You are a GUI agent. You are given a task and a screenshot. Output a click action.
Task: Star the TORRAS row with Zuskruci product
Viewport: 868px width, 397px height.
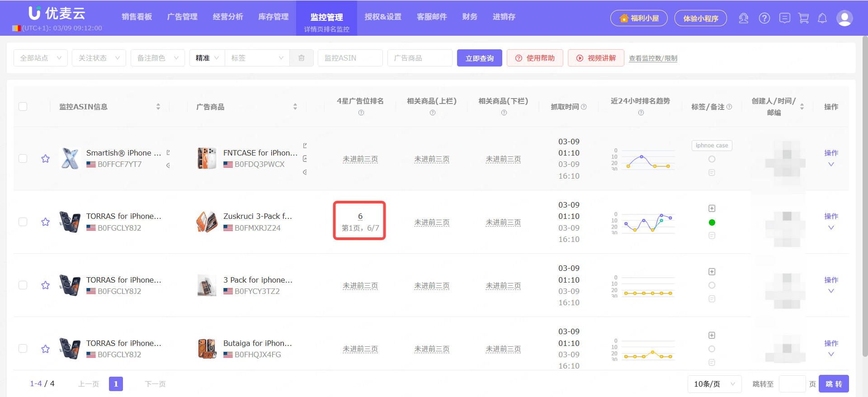coord(45,222)
